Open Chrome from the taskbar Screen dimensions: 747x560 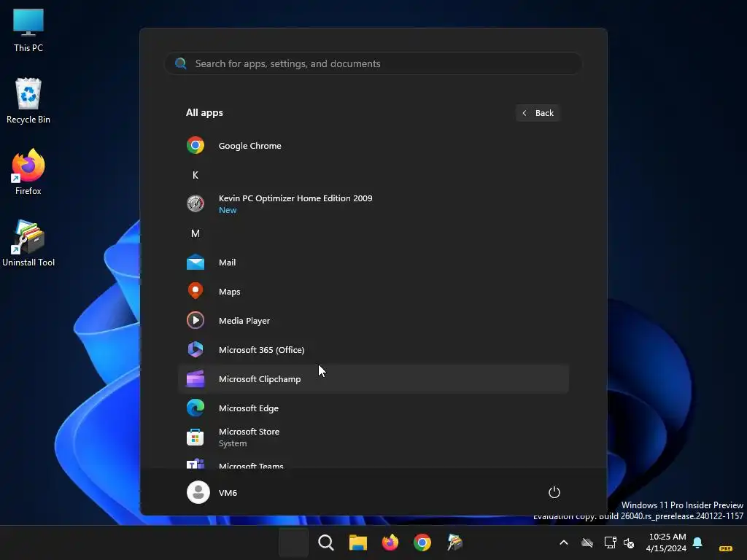(x=422, y=542)
